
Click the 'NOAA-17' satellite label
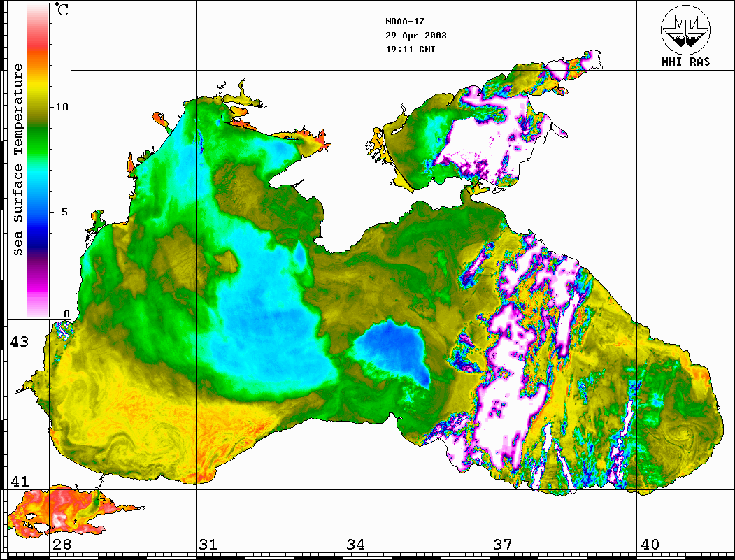click(x=404, y=22)
